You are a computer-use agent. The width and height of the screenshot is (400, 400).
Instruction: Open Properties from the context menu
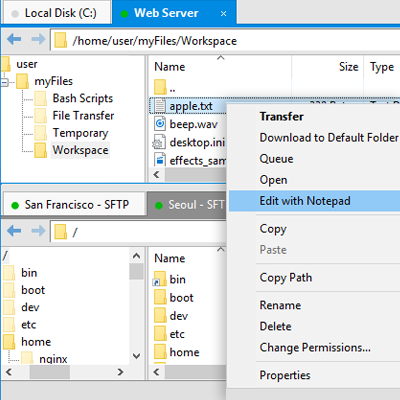point(285,375)
